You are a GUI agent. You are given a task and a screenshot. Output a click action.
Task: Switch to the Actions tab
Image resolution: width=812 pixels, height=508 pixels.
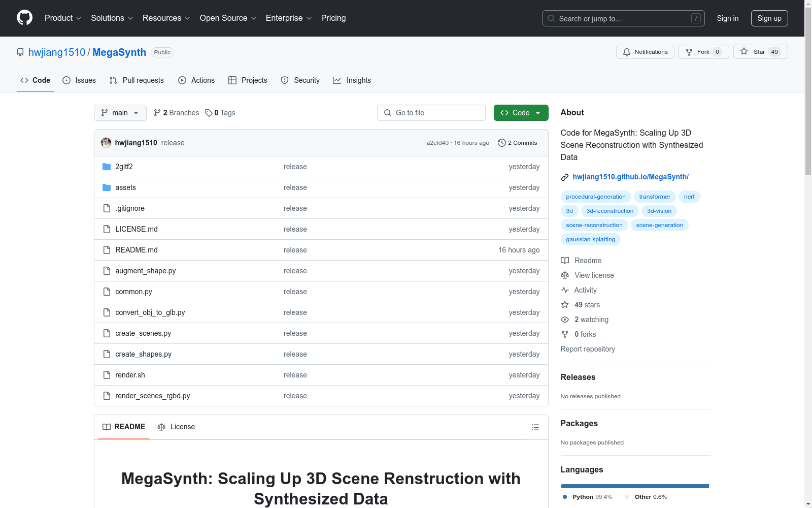[x=196, y=80]
